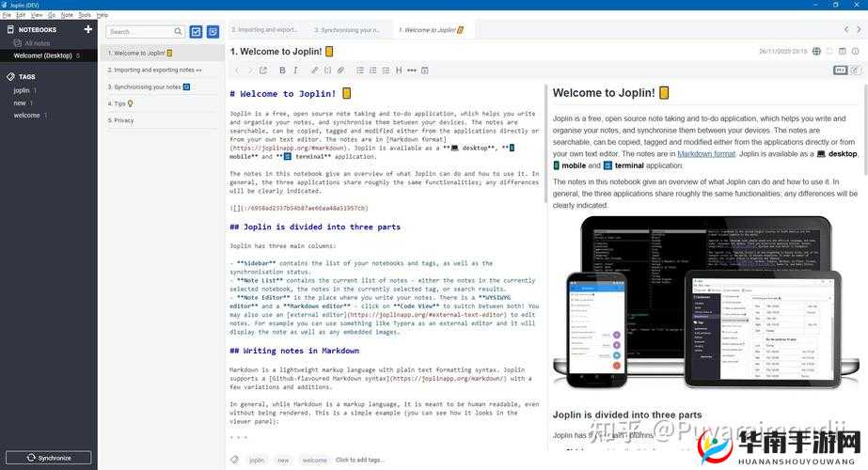Open spell checker globe icon
The width and height of the screenshot is (868, 470).
(x=816, y=52)
